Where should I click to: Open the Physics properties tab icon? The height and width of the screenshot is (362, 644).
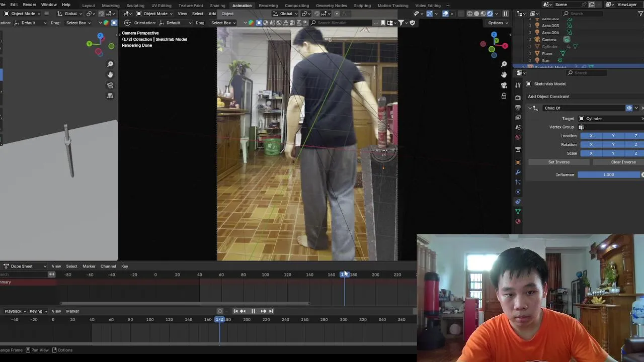pyautogui.click(x=518, y=192)
